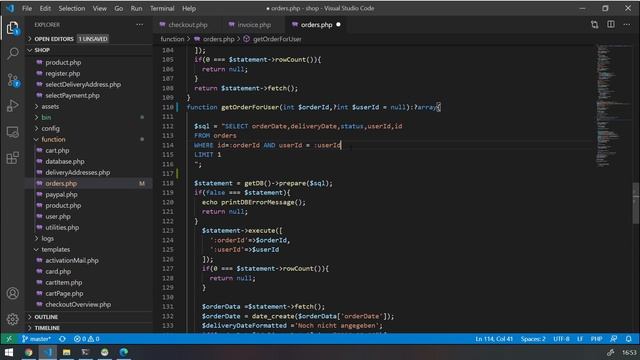Viewport: 640px width, 360px height.
Task: Open Problems via errors and warnings indicator
Action: 87,339
